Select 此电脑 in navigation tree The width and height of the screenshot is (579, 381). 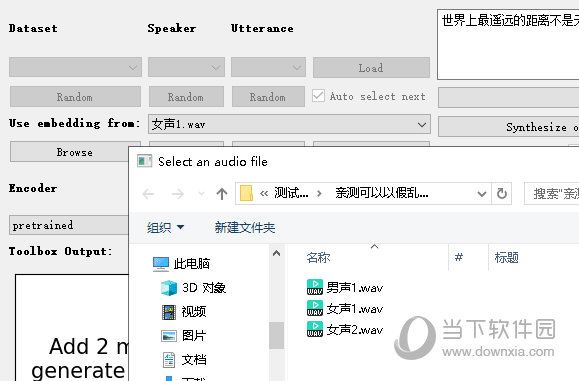tap(181, 264)
